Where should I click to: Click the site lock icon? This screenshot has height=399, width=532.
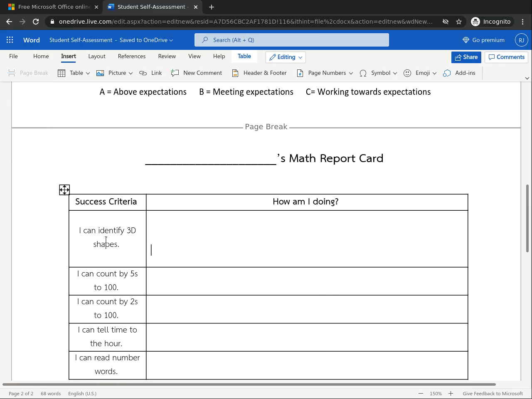[52, 22]
